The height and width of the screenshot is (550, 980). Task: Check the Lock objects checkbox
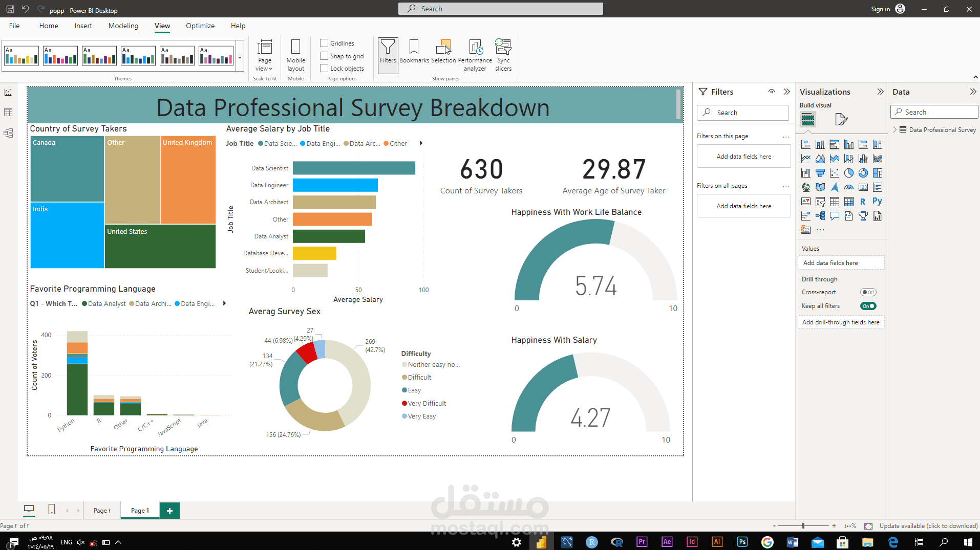(x=324, y=68)
